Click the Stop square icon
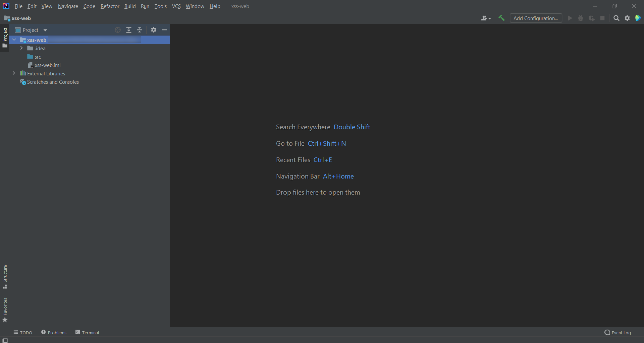 pyautogui.click(x=602, y=18)
